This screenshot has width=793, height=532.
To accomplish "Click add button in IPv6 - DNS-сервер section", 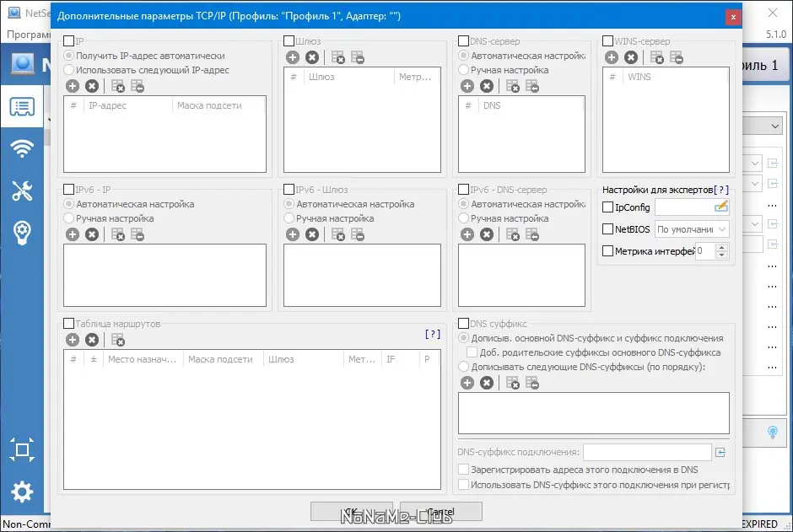I will pyautogui.click(x=467, y=234).
